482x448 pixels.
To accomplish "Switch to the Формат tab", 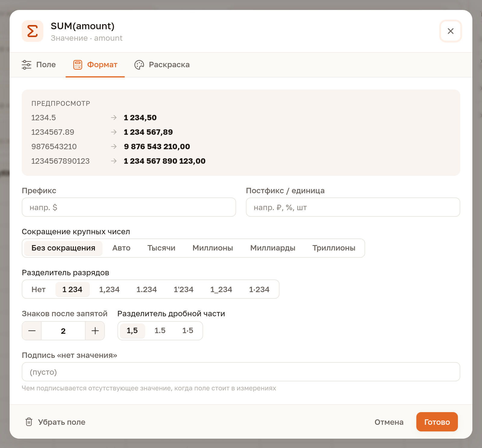I will click(x=95, y=65).
